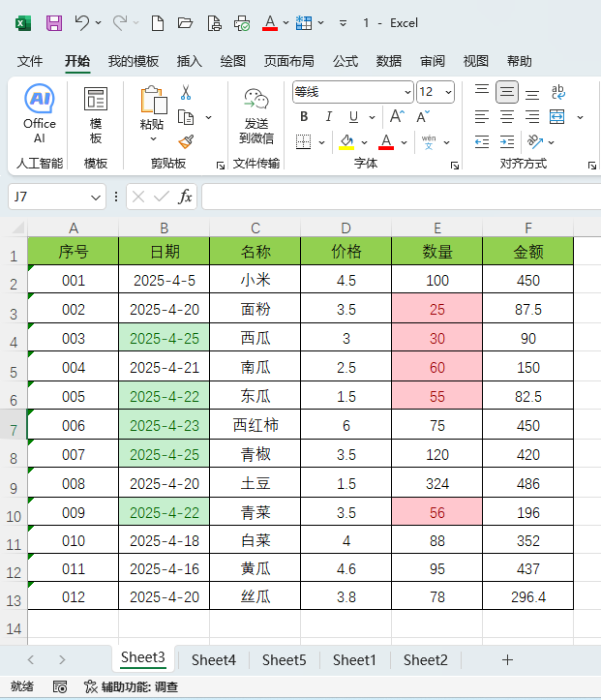Customize Quick Access Toolbar dropdown
This screenshot has width=601, height=700.
tap(343, 23)
